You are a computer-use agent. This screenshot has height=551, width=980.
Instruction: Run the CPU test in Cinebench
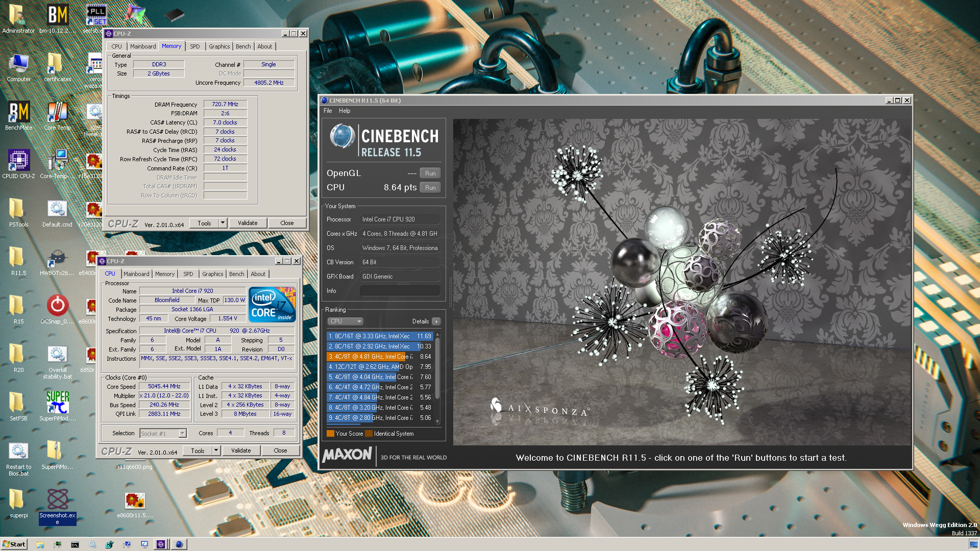point(430,188)
